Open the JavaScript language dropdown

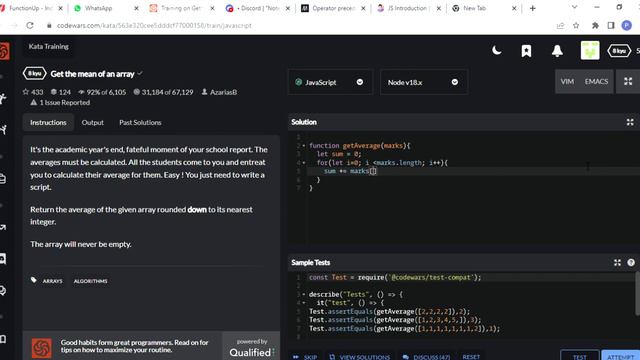click(330, 82)
